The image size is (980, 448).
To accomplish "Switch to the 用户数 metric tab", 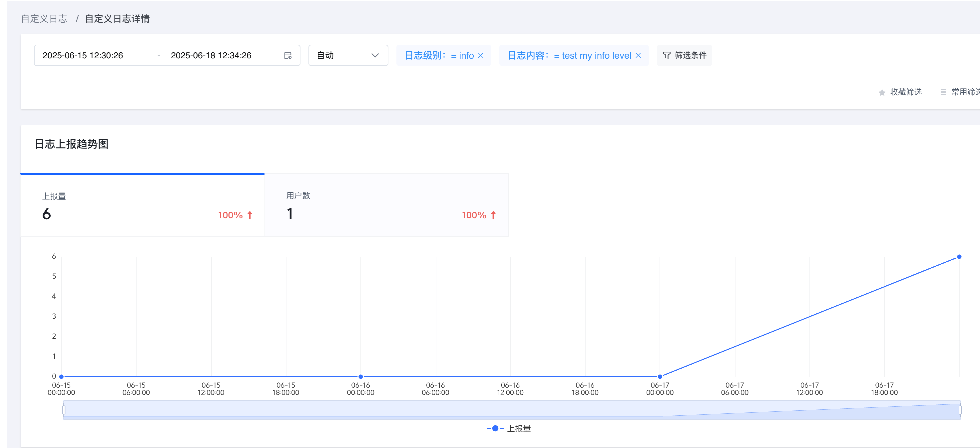I will coord(386,205).
